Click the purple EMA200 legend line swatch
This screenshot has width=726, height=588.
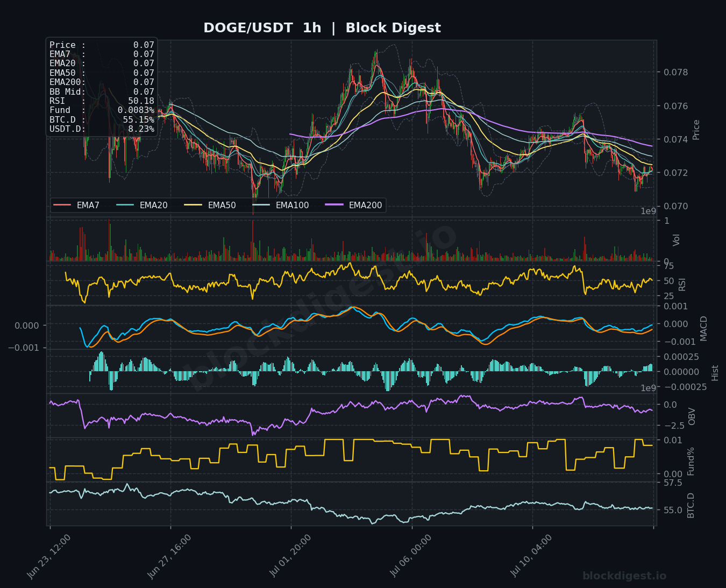[334, 205]
